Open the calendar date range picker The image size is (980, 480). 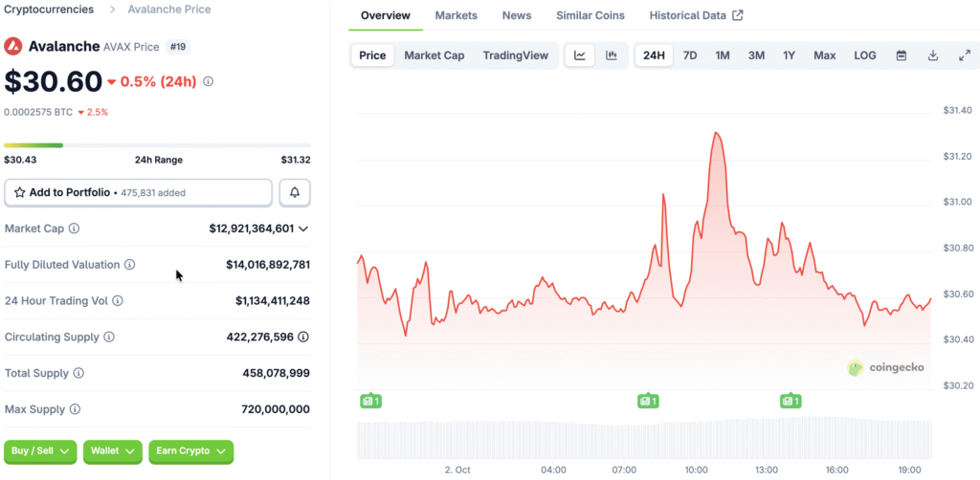pos(901,55)
